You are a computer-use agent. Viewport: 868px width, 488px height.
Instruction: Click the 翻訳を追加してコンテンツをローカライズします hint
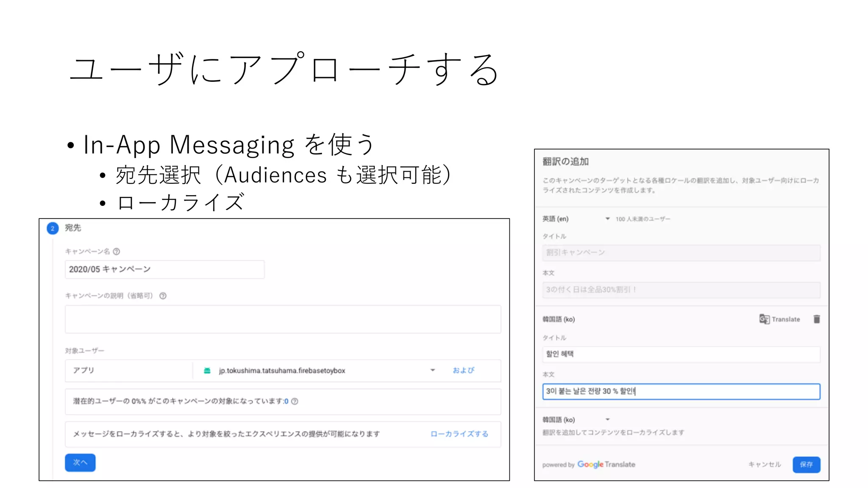pos(613,433)
